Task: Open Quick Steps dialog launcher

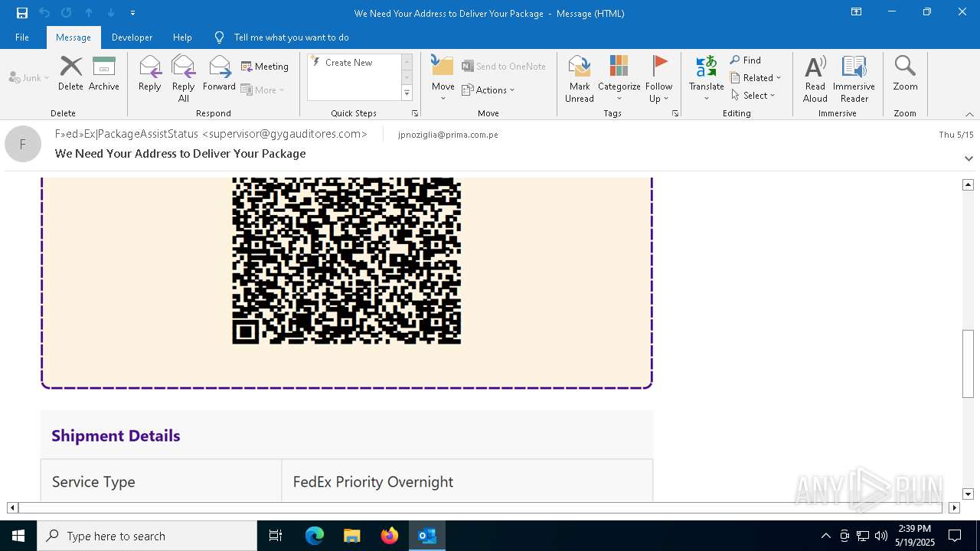Action: coord(415,113)
